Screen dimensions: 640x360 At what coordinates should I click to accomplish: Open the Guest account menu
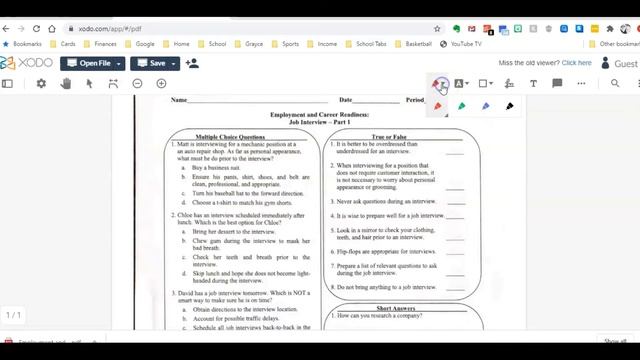(x=619, y=63)
